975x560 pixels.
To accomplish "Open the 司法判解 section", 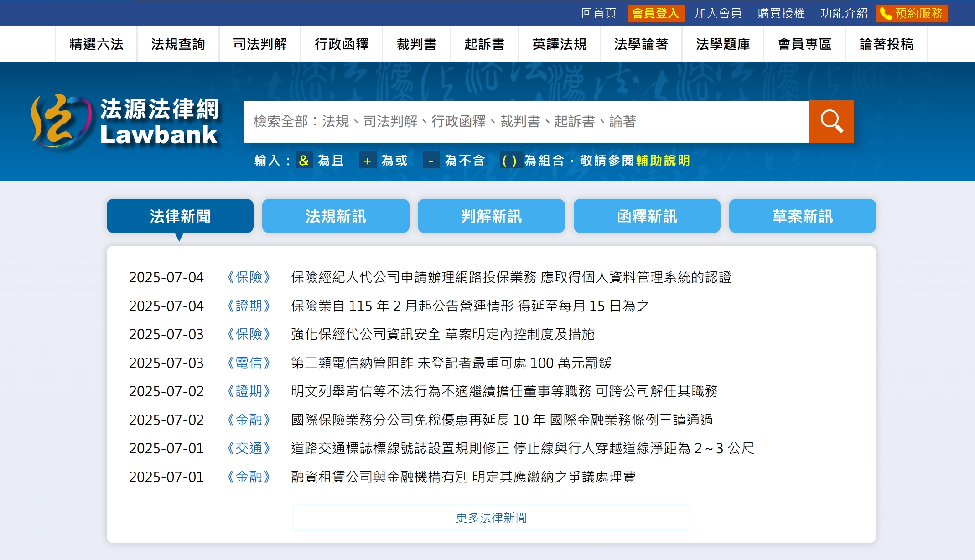I will (x=260, y=44).
